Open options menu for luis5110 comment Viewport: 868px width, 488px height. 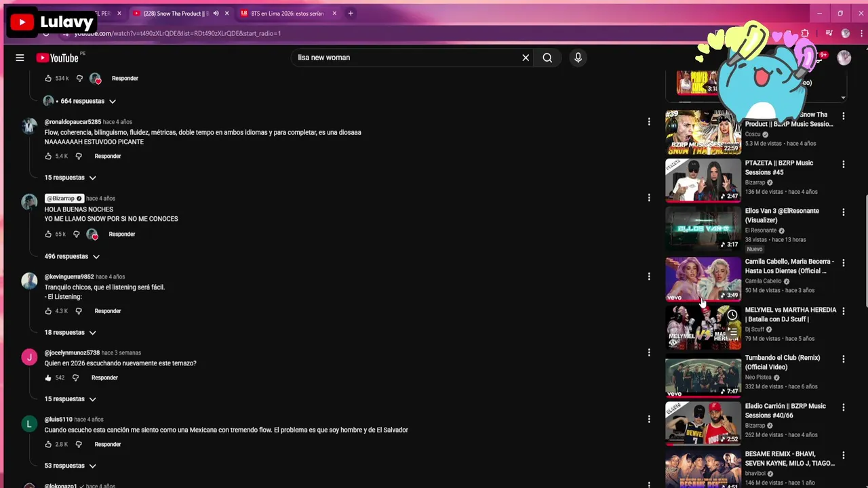[649, 420]
